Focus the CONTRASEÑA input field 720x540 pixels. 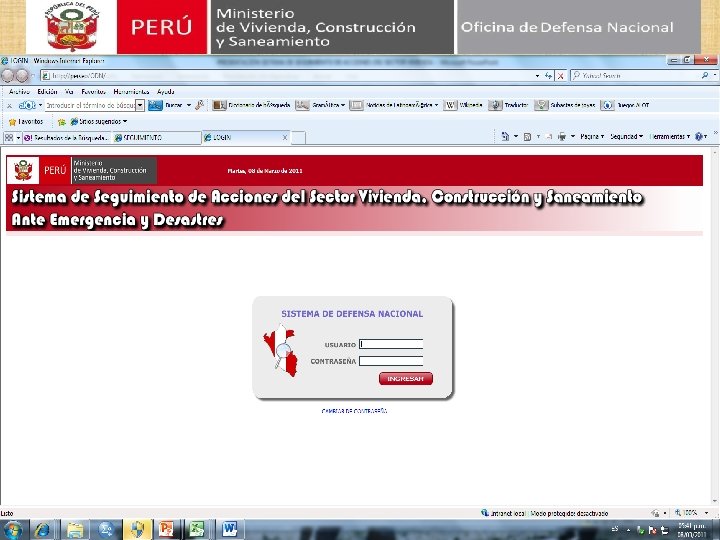pos(391,361)
